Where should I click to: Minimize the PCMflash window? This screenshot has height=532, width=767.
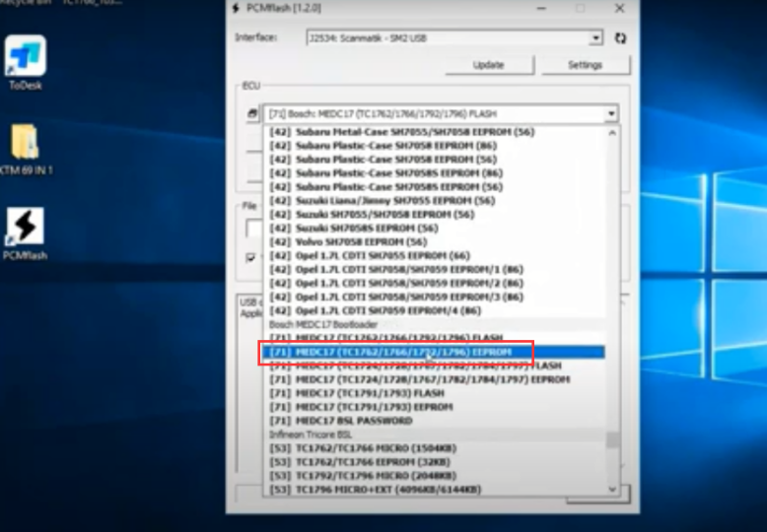click(541, 8)
